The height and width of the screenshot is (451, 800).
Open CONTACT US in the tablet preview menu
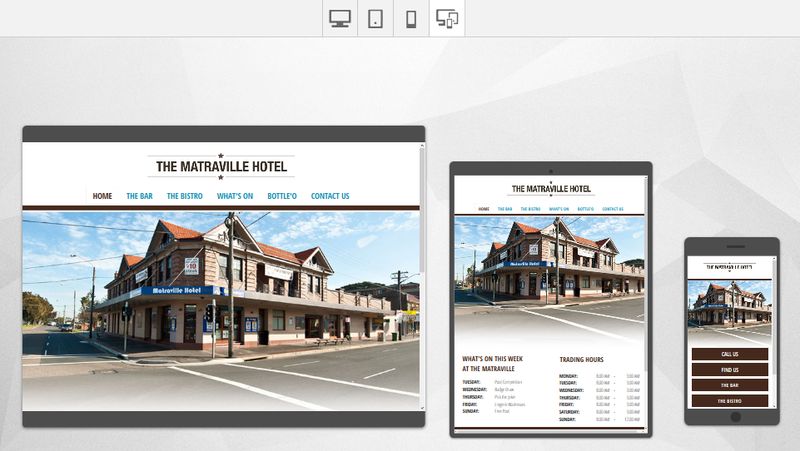click(x=613, y=209)
